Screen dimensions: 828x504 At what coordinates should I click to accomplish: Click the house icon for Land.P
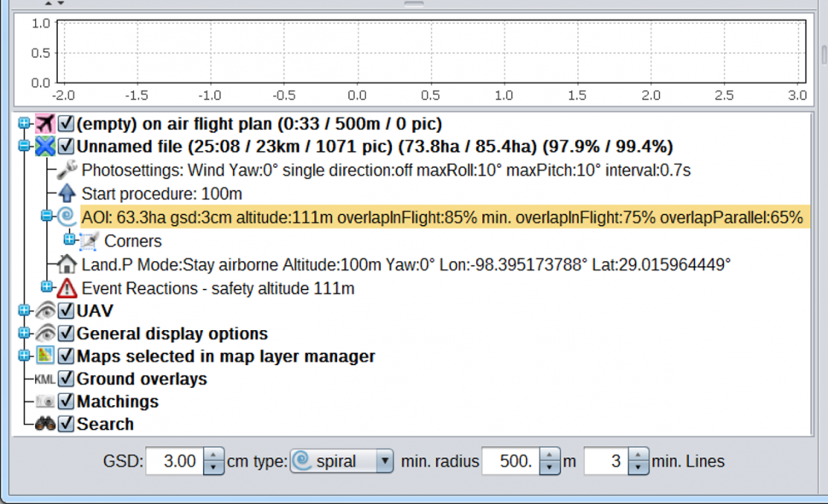pos(67,264)
